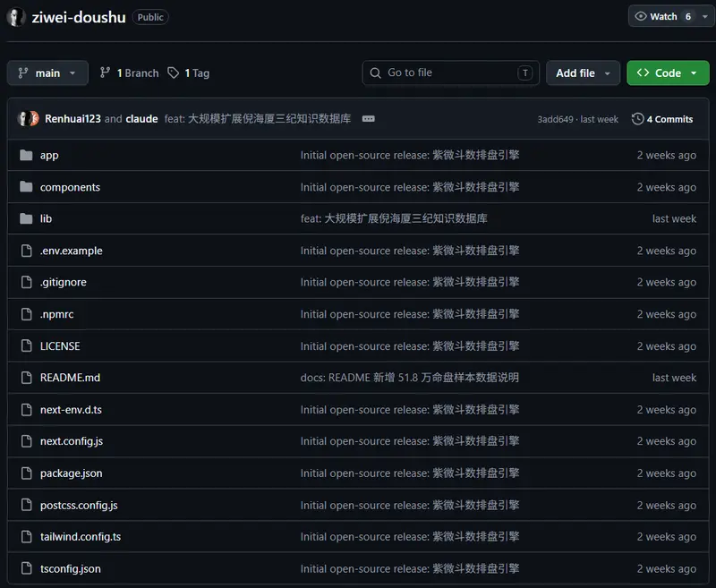Click the folder icon of components
Image resolution: width=716 pixels, height=588 pixels.
coord(27,187)
